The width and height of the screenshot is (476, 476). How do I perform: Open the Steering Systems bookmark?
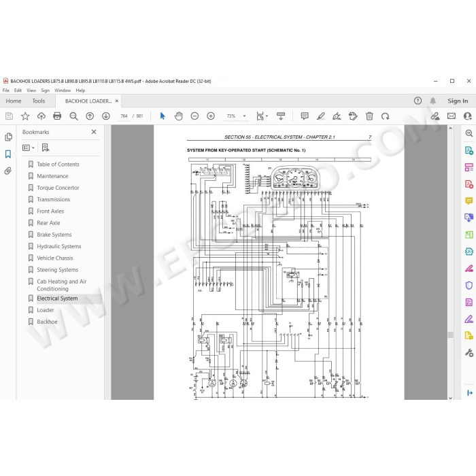coord(57,270)
